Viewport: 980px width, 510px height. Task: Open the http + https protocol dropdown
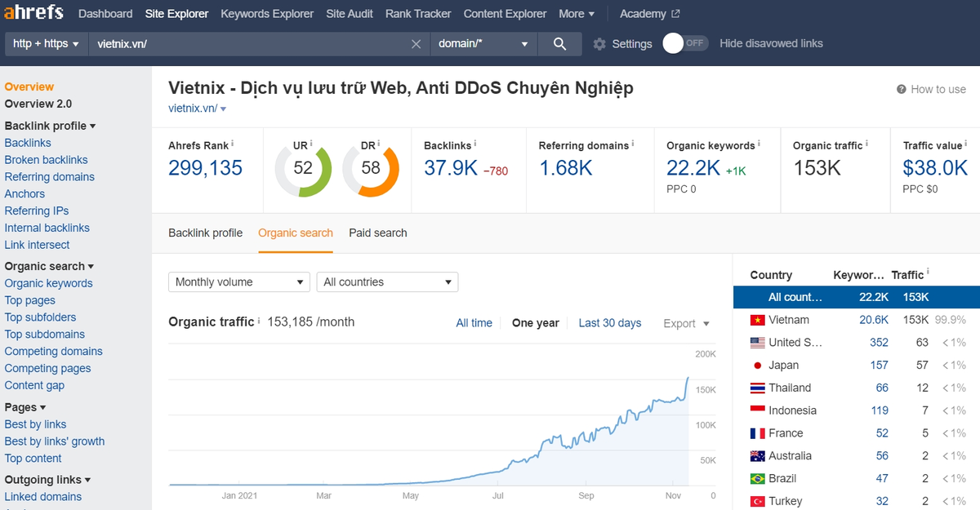[47, 44]
